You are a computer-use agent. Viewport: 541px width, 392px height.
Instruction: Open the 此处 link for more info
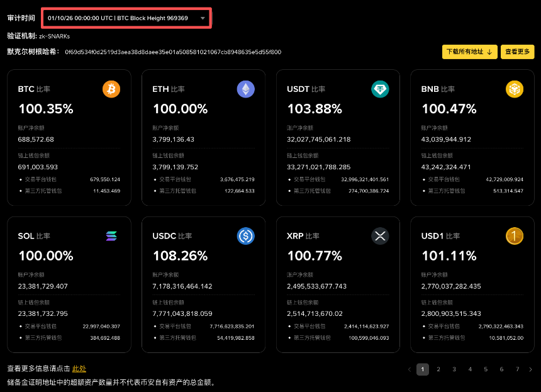pos(79,369)
